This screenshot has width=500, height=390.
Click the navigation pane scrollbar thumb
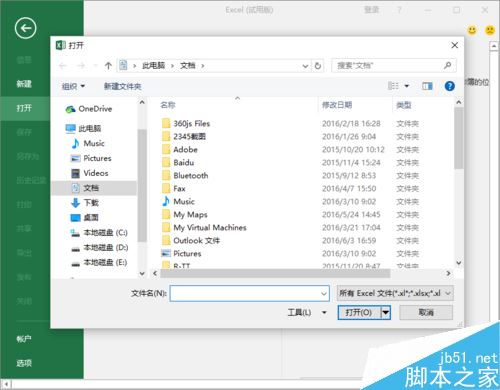pos(142,185)
